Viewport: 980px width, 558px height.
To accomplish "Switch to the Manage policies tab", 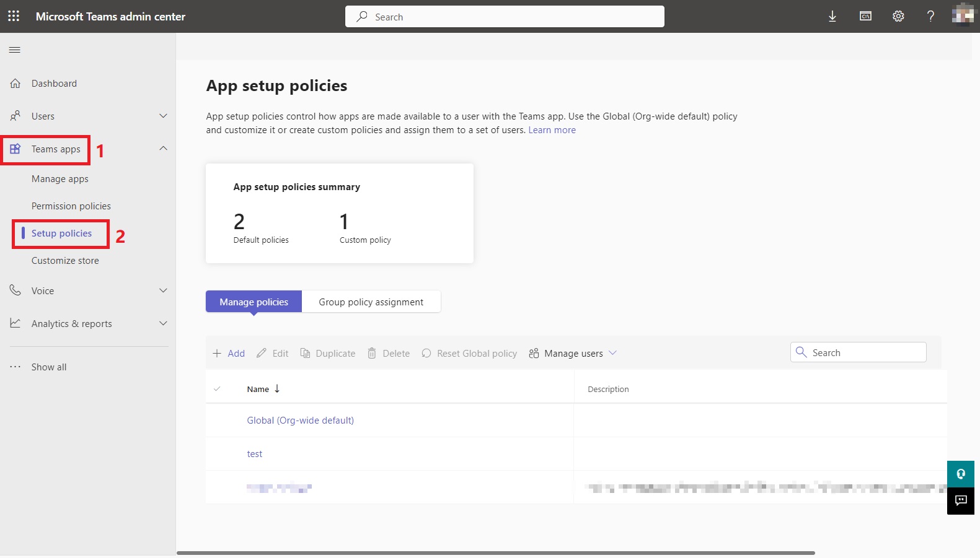I will coord(254,302).
